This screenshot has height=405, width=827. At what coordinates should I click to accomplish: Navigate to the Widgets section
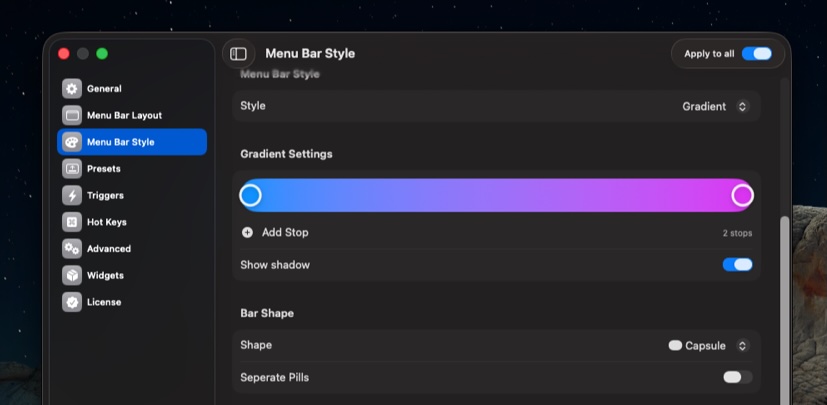coord(132,275)
